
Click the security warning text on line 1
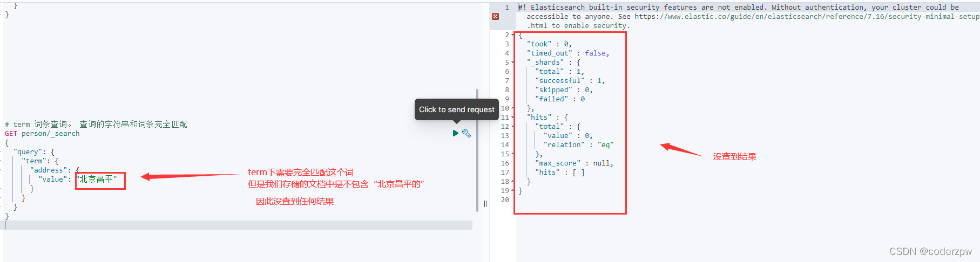pos(749,17)
